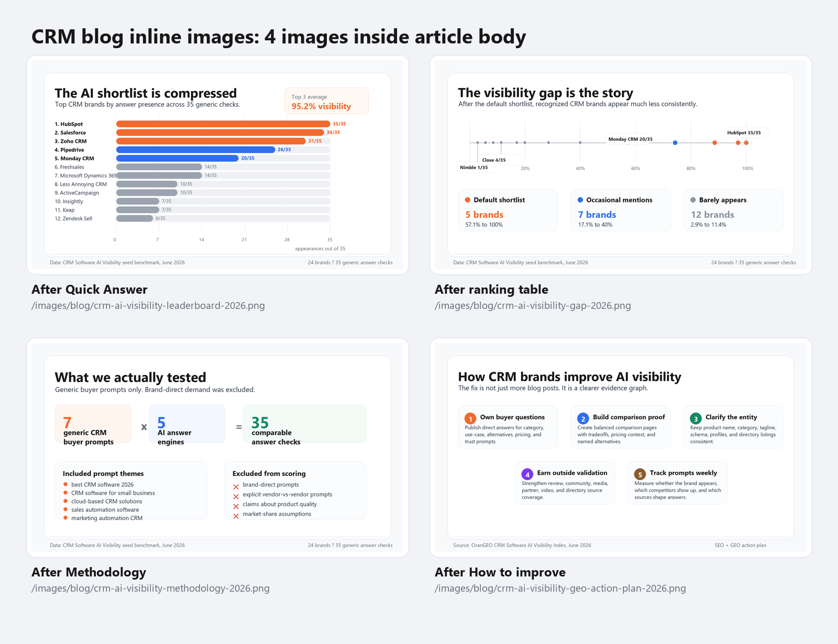The height and width of the screenshot is (644, 838).
Task: Click the 'HubSpot 35/35' chart label
Action: click(x=744, y=132)
